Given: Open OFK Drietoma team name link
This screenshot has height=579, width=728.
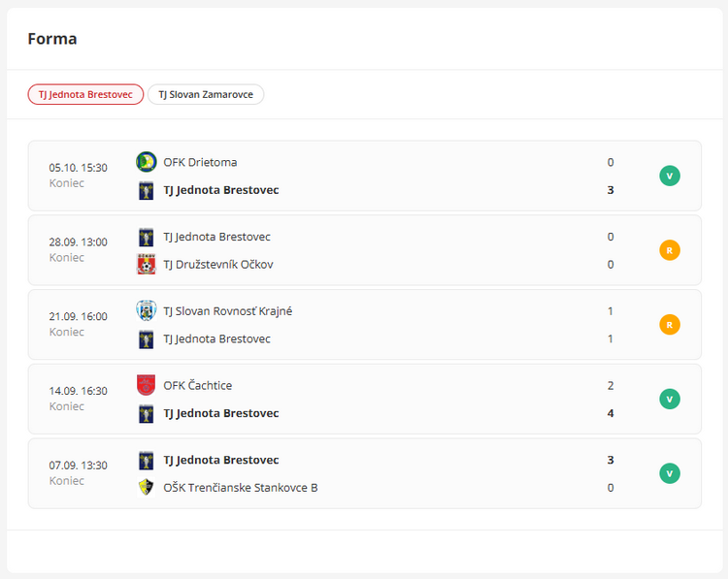Looking at the screenshot, I should pyautogui.click(x=200, y=162).
